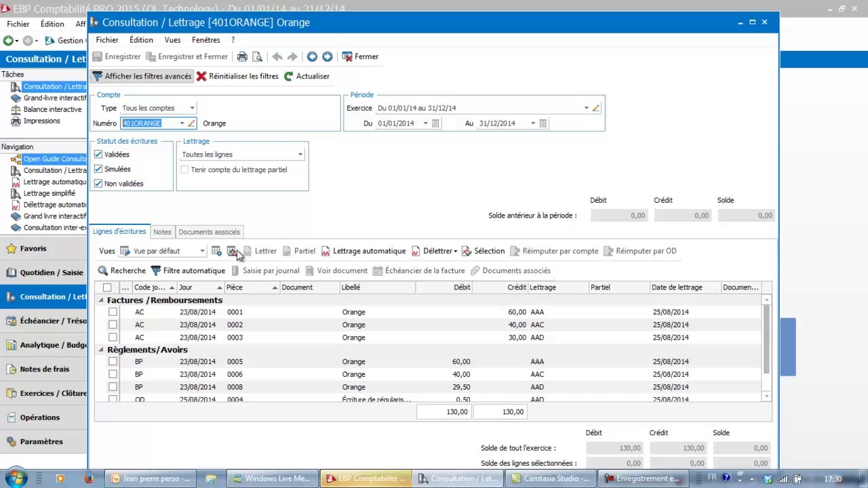Click the grid's vertical scrollbar thumb
The image size is (868, 488).
[767, 339]
